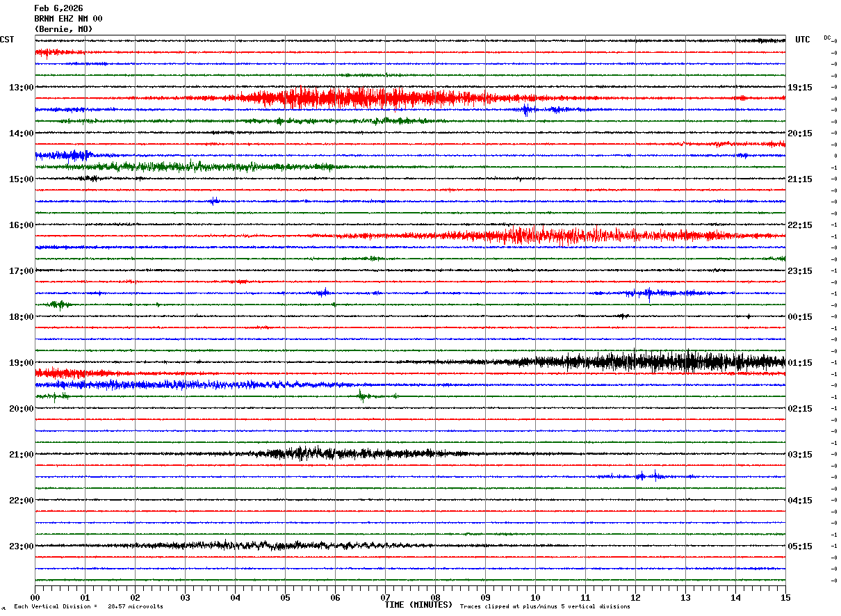The height and width of the screenshot is (616, 841).
Task: Select the 23:00 CST hour label
Action: tap(22, 546)
